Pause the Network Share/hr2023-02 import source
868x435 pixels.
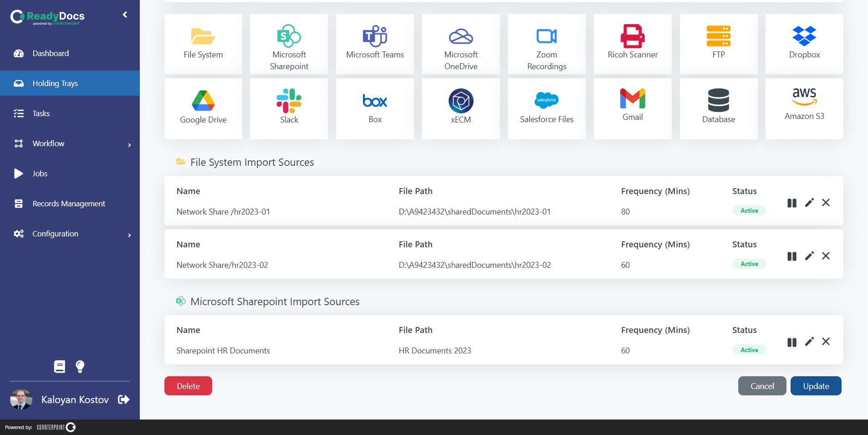pos(792,256)
